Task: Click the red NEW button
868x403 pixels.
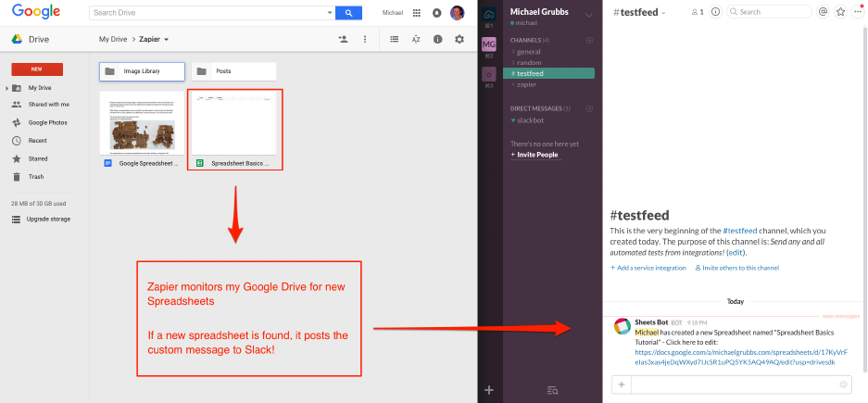Action: (x=37, y=69)
